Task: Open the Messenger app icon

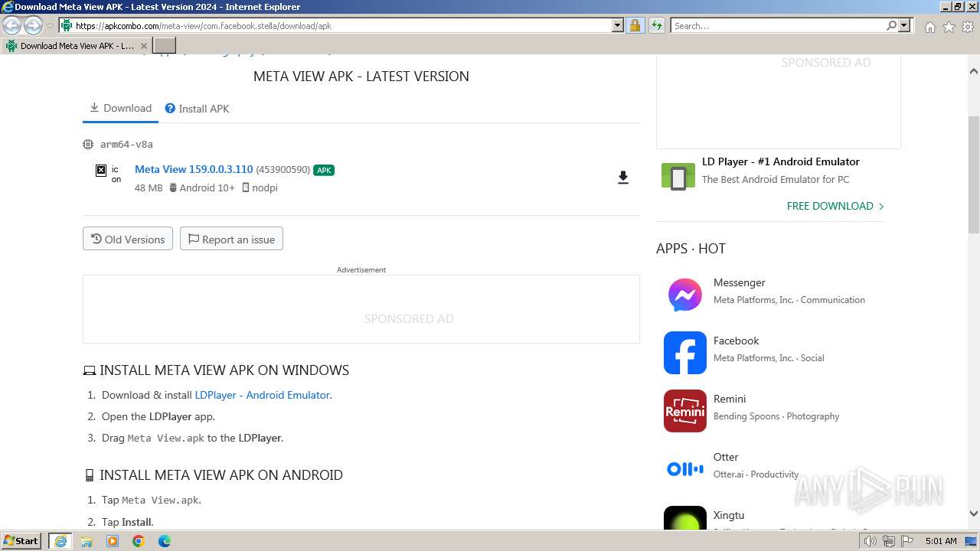Action: 685,295
